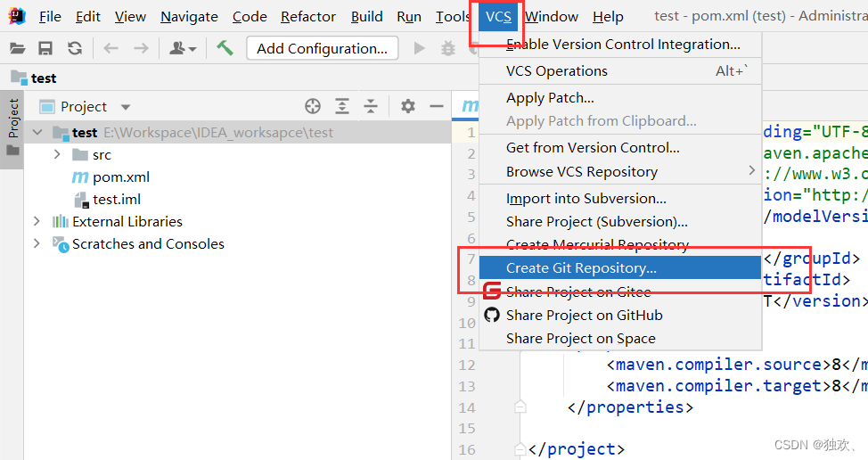
Task: Open the Navigate menu
Action: (189, 17)
